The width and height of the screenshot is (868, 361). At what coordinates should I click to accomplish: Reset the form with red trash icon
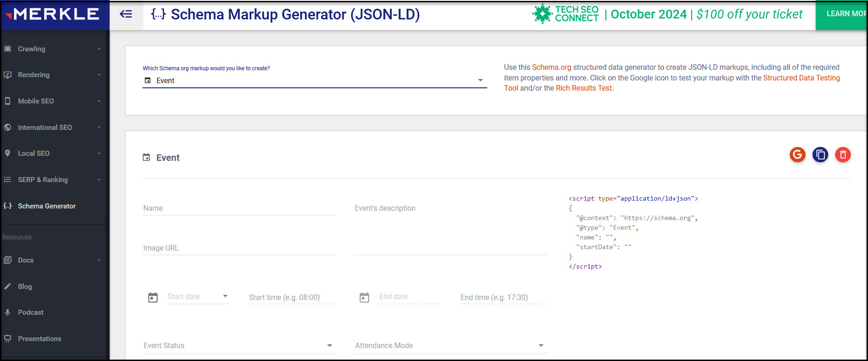[x=843, y=154]
